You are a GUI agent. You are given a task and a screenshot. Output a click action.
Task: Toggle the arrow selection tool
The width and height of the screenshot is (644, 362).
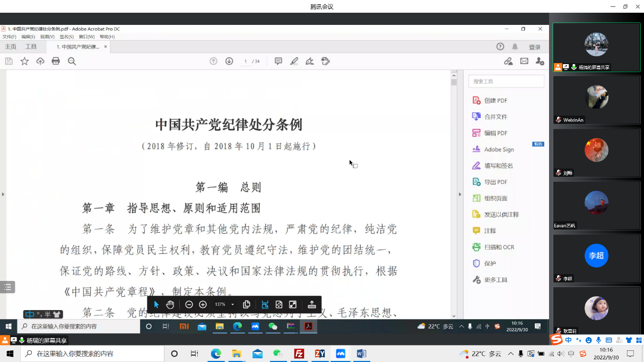tap(156, 304)
